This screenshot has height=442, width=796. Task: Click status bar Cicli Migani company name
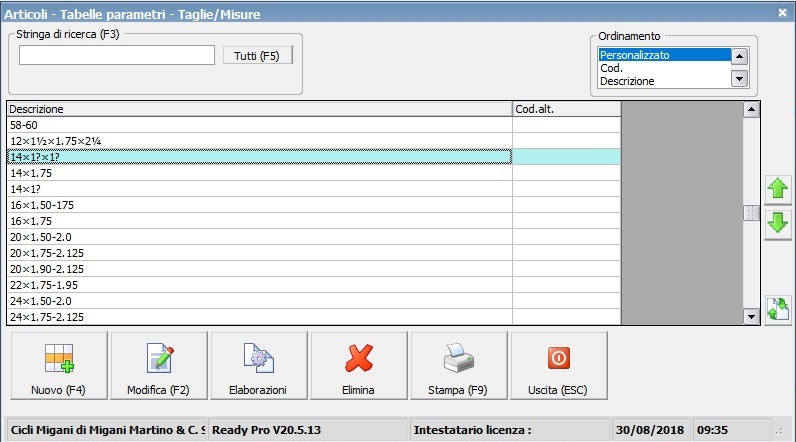[108, 430]
